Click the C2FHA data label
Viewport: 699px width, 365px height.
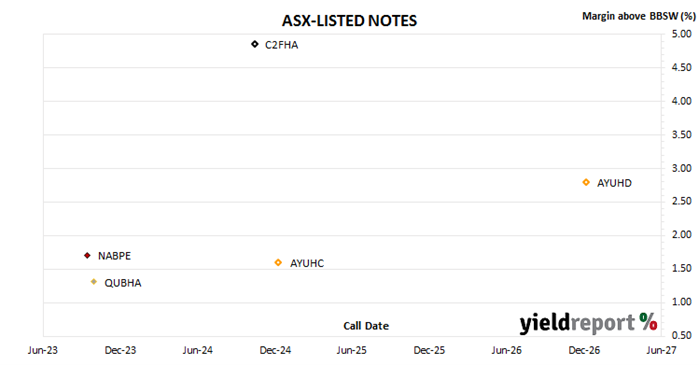coord(281,45)
